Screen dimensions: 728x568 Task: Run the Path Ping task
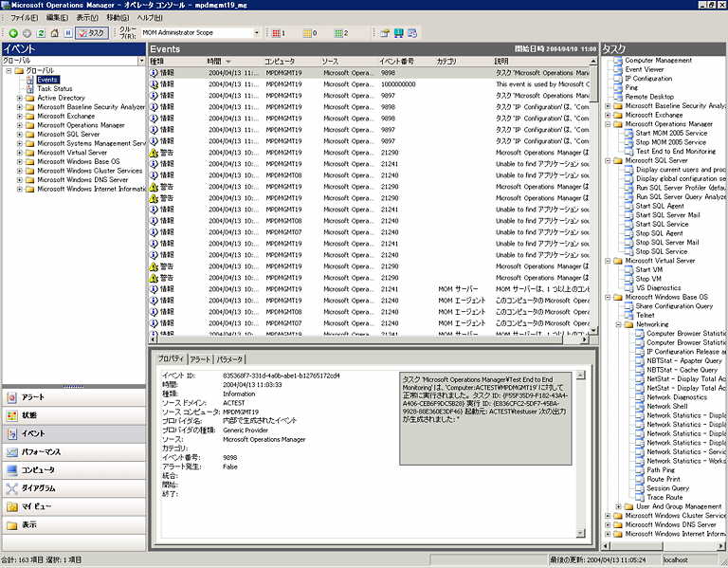(661, 470)
